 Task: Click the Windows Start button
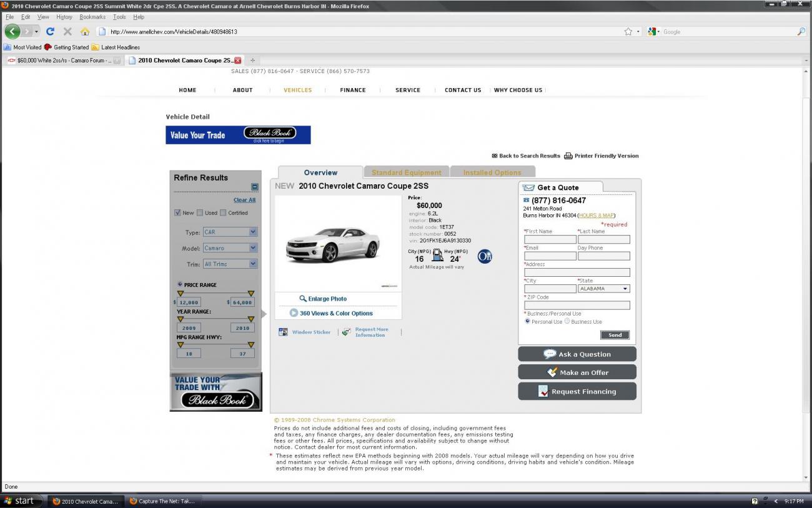(x=22, y=501)
